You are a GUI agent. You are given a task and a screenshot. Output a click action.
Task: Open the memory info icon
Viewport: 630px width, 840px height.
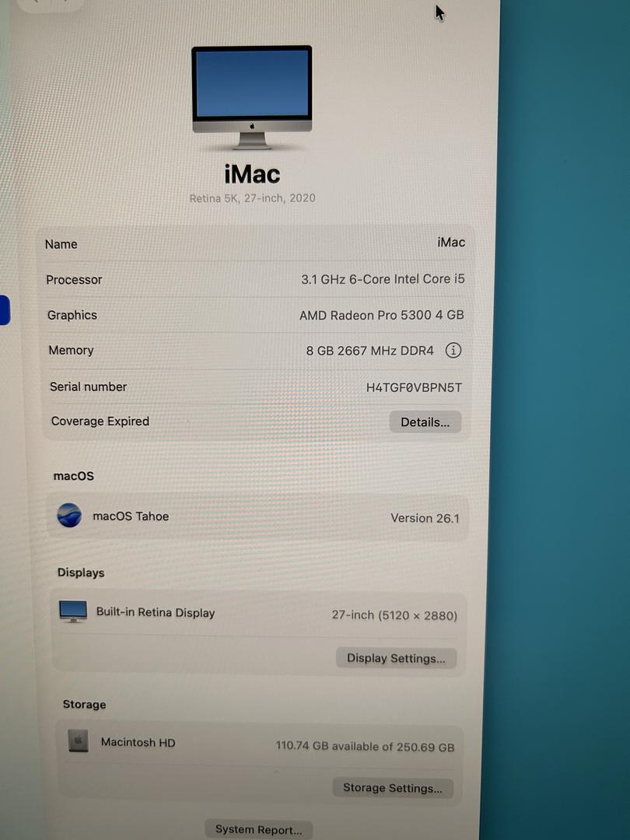(x=453, y=350)
